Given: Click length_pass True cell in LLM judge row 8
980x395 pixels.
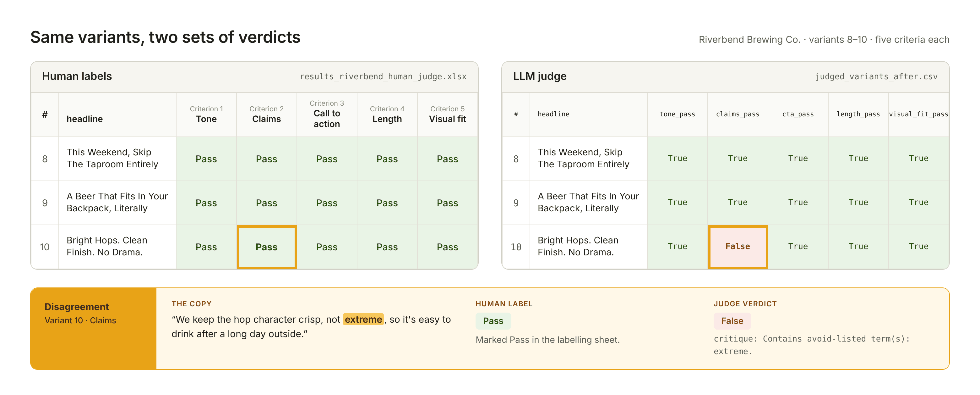Looking at the screenshot, I should click(x=858, y=159).
